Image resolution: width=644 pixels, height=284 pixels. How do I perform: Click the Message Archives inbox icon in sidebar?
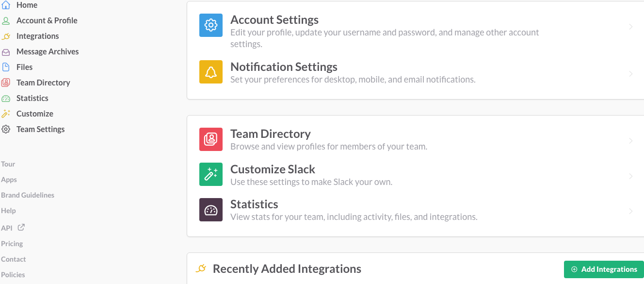click(x=6, y=52)
